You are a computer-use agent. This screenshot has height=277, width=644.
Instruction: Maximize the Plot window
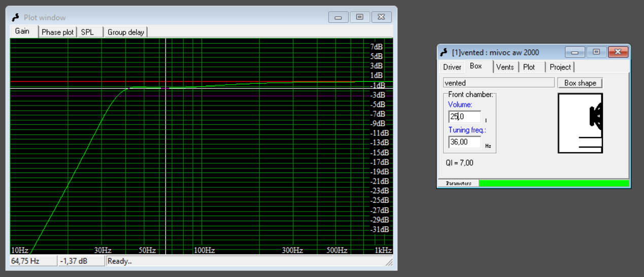coord(360,17)
